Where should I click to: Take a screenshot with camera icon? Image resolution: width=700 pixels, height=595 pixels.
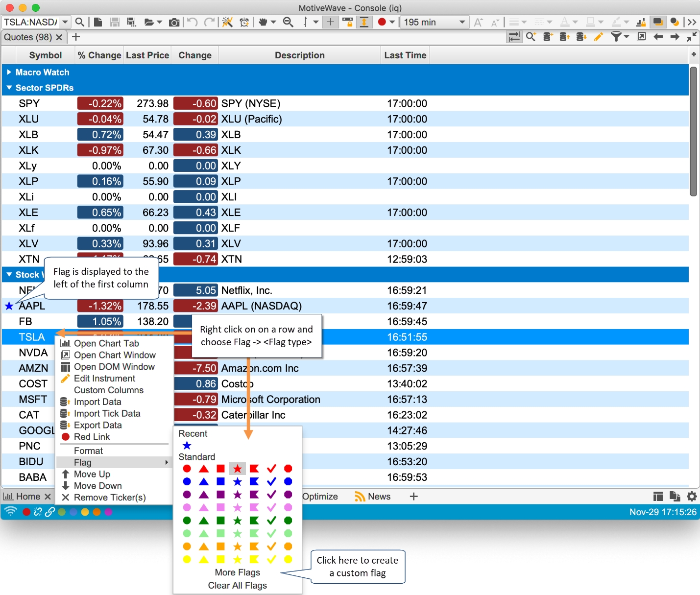[x=174, y=22]
